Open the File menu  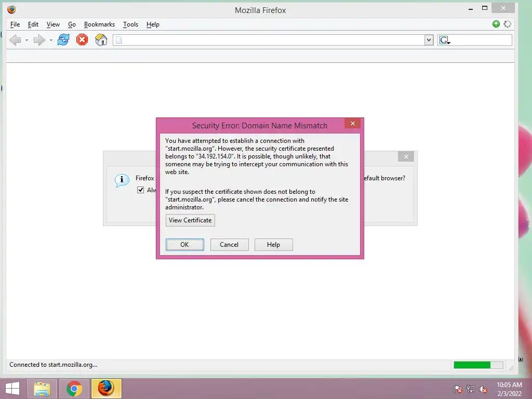click(x=15, y=24)
